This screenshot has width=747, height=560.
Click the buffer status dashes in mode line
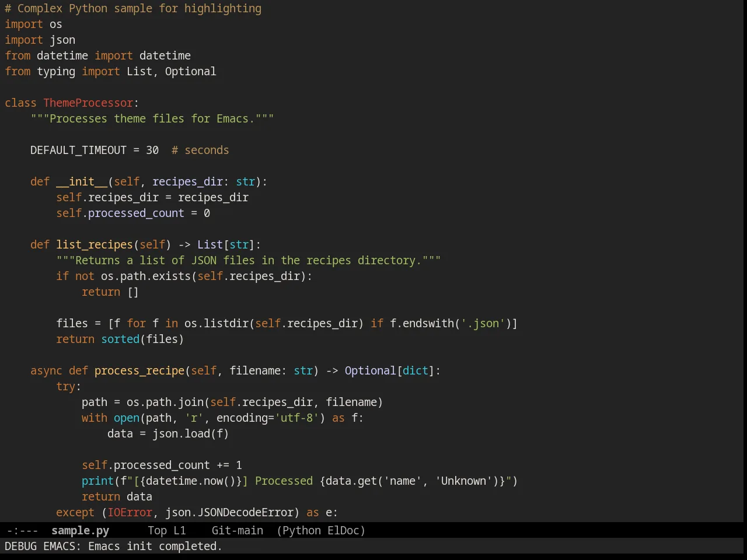click(22, 530)
